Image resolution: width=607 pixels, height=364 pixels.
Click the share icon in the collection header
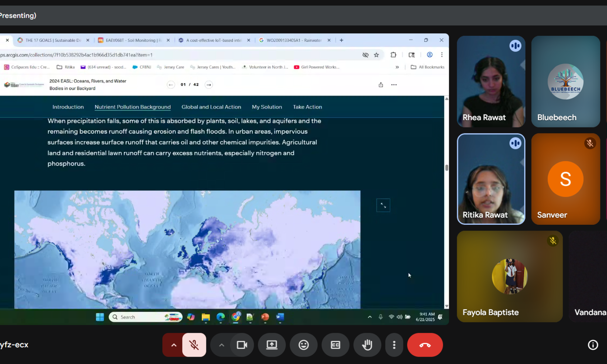click(381, 85)
